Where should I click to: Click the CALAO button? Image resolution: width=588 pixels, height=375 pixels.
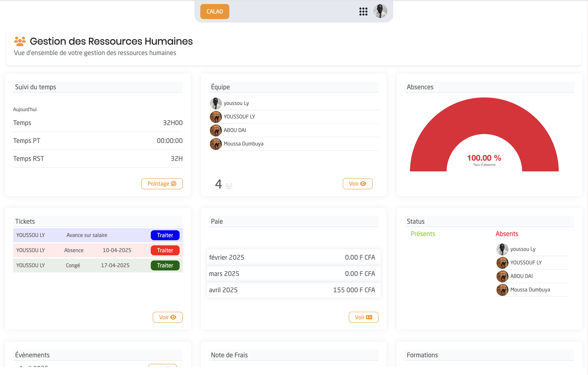point(215,11)
